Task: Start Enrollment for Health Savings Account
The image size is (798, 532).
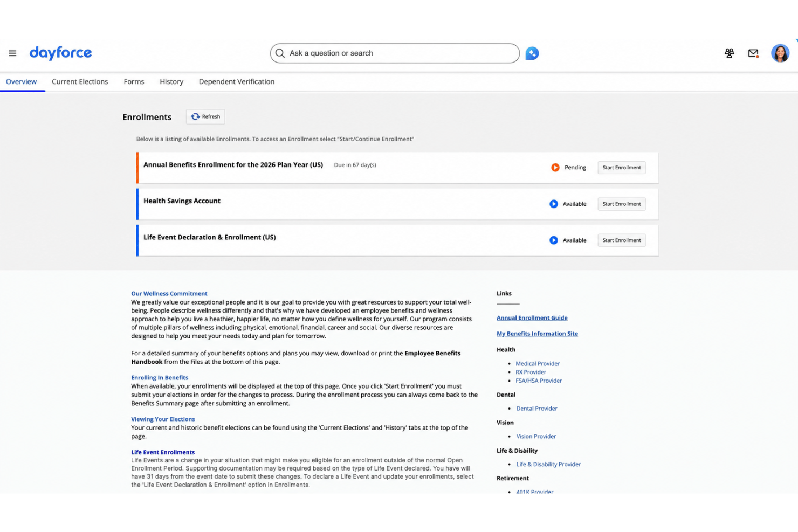Action: 622,204
